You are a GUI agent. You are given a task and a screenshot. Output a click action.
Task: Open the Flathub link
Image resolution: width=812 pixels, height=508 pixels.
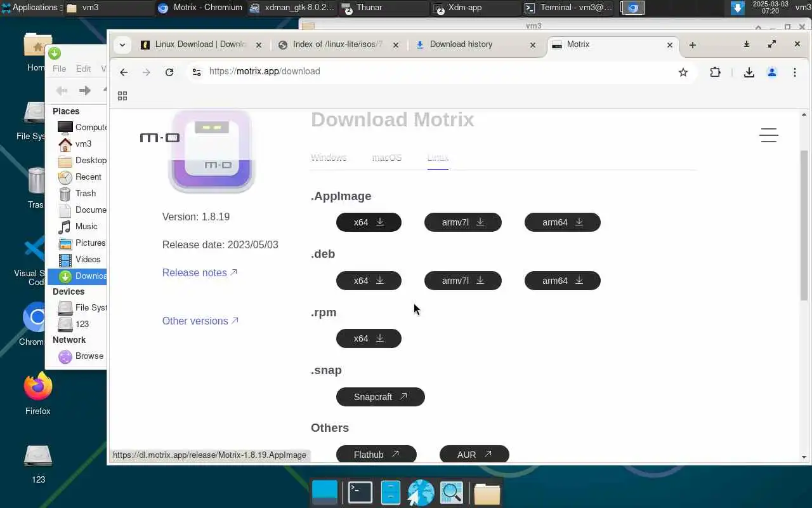tap(376, 455)
